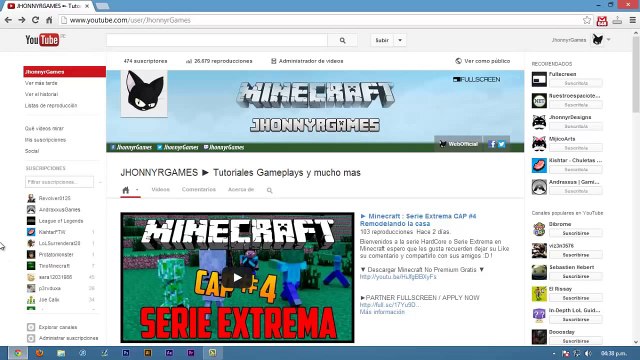Screen dimensions: 640x360
Task: Open Serie Extrema CAP #4 video title
Action: point(418,220)
